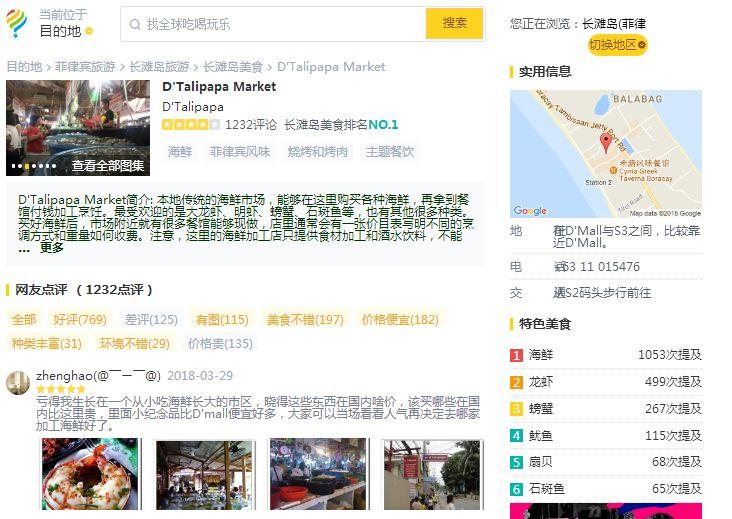This screenshot has width=732, height=519.
Task: Open the 目的地 location dropdown
Action: pyautogui.click(x=66, y=31)
